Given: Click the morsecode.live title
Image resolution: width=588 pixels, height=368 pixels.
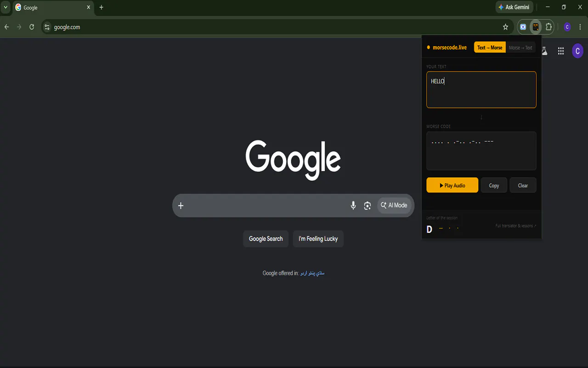Looking at the screenshot, I should pyautogui.click(x=450, y=47).
